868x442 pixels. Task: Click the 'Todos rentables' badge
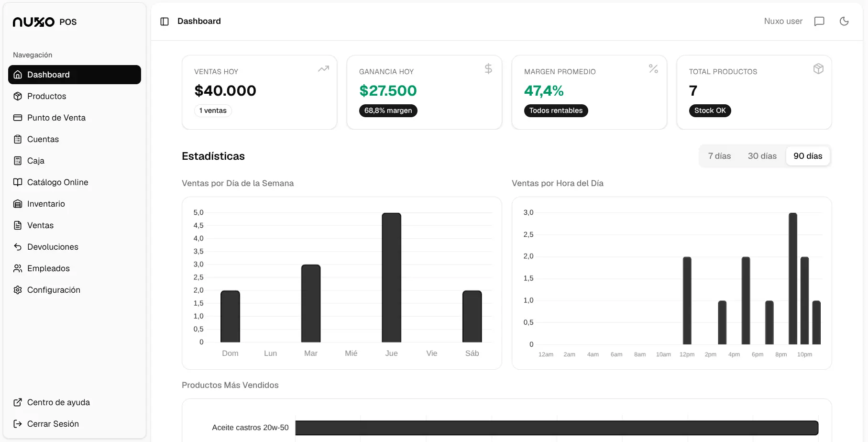tap(556, 110)
